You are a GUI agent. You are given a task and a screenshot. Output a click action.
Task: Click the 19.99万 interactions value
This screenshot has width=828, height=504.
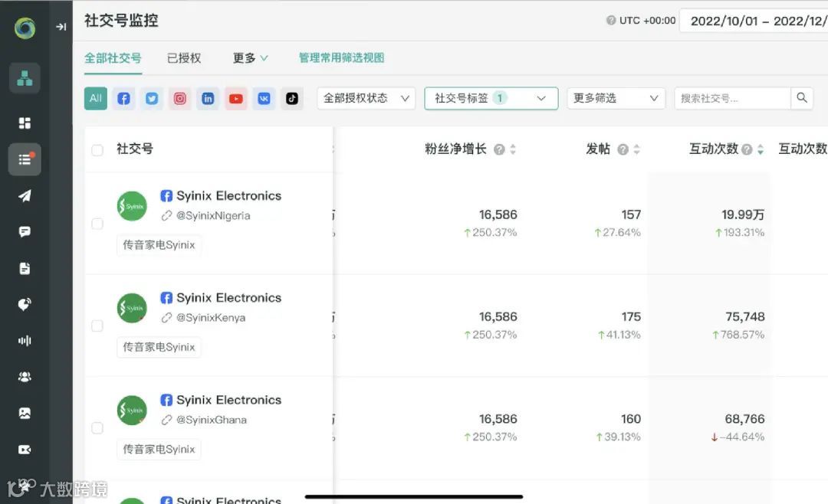pos(743,214)
